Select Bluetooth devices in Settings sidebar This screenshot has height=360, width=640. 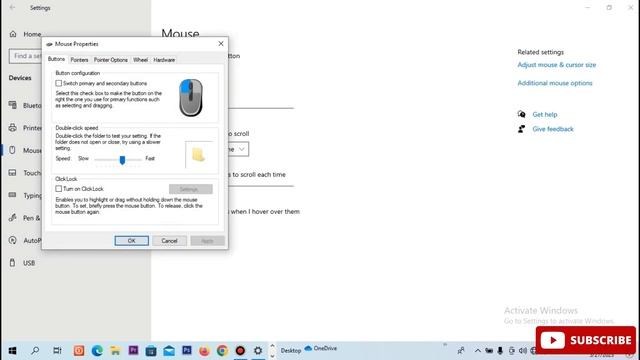tap(25, 105)
